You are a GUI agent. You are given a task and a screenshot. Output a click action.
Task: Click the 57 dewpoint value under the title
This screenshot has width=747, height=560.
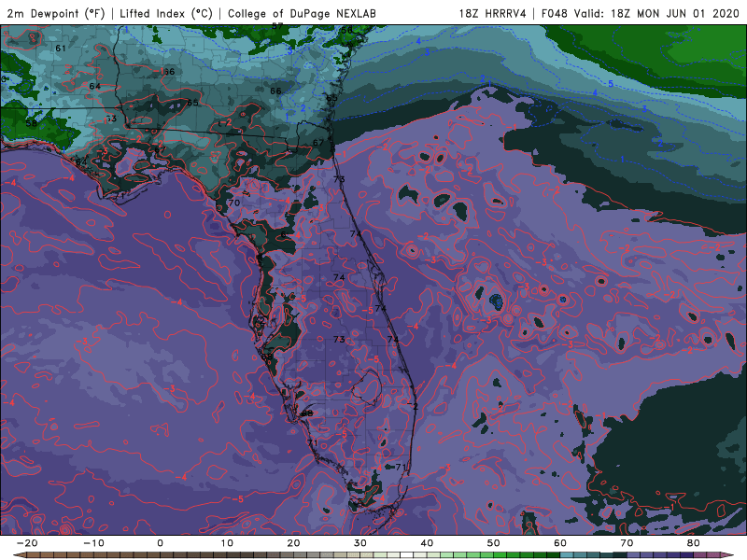click(277, 26)
